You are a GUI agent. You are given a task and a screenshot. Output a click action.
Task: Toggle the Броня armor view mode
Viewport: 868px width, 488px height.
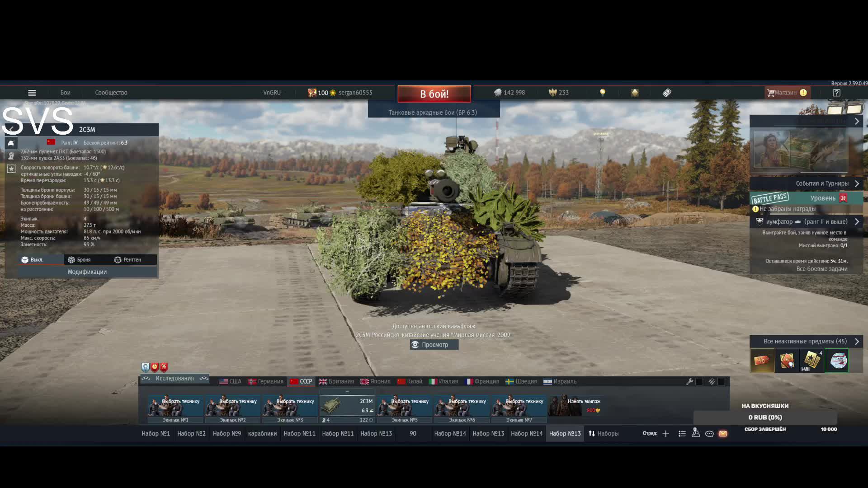click(80, 260)
